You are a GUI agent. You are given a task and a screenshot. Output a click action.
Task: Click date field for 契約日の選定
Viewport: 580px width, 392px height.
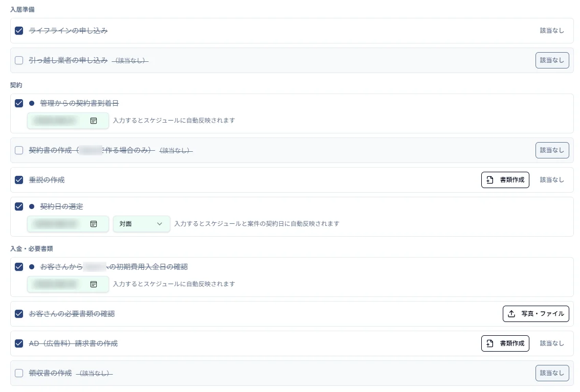click(68, 224)
